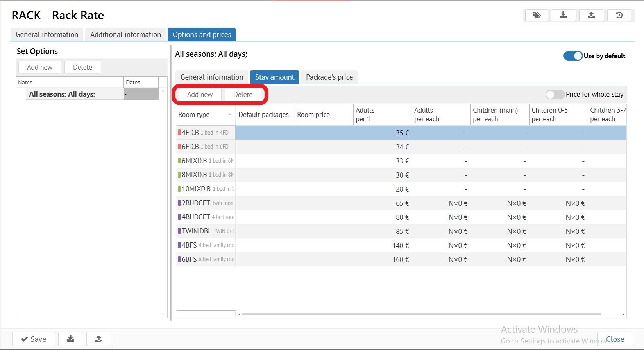Enable the Price for whole stay toggle
644x350 pixels.
click(x=555, y=94)
